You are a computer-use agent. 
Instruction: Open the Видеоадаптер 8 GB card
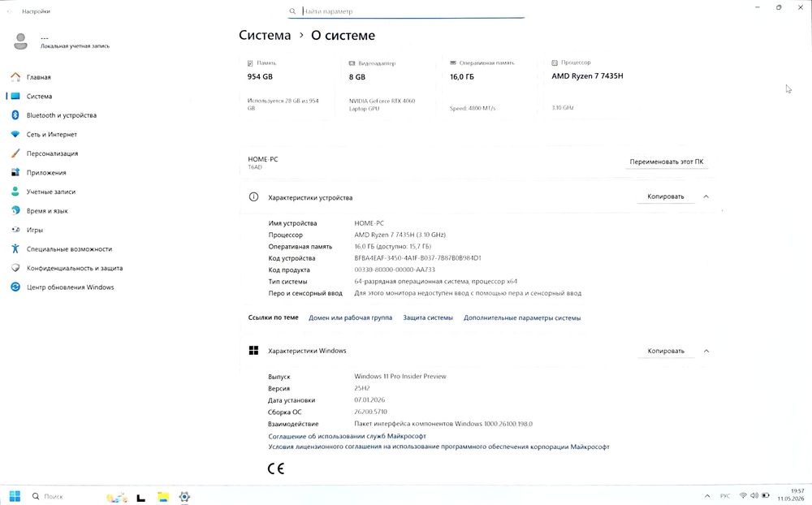tap(388, 85)
